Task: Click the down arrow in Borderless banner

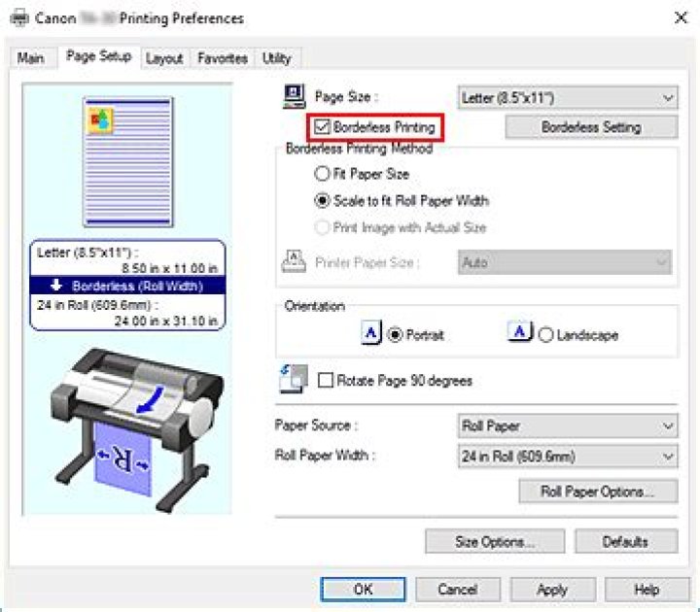Action: tap(55, 285)
